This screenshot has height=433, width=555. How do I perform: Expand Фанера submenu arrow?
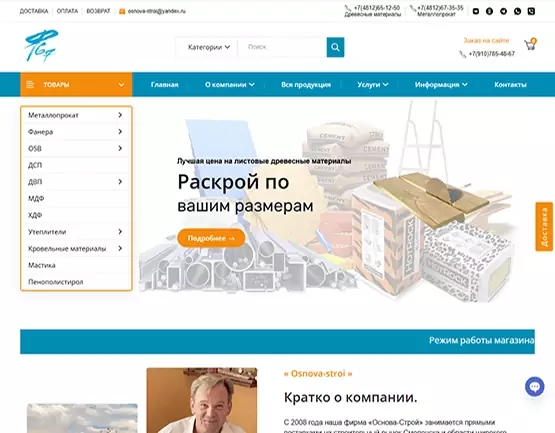pyautogui.click(x=120, y=132)
